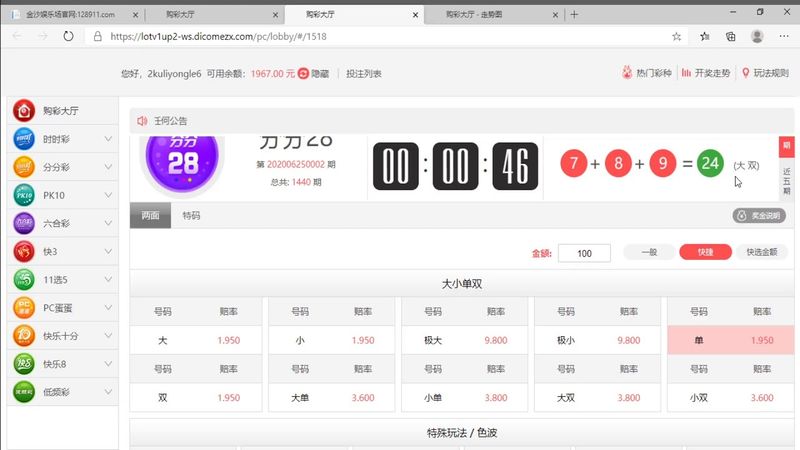Expand the 时时彩 submenu arrow

coord(108,139)
